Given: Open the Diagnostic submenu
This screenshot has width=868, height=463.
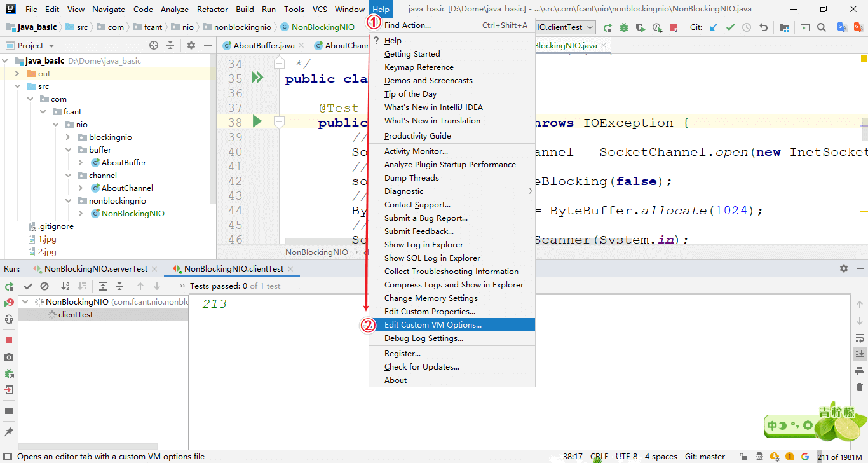Looking at the screenshot, I should [452, 191].
